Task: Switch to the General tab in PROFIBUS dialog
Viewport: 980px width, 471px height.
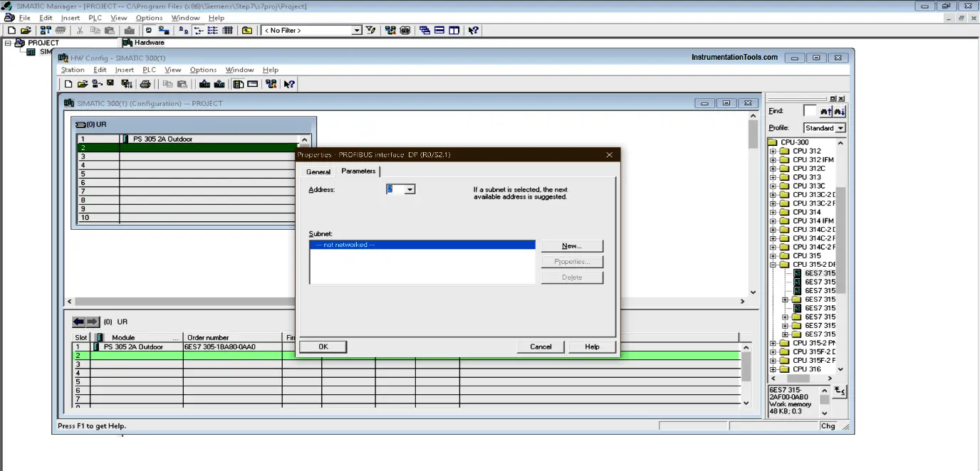Action: pyautogui.click(x=318, y=171)
